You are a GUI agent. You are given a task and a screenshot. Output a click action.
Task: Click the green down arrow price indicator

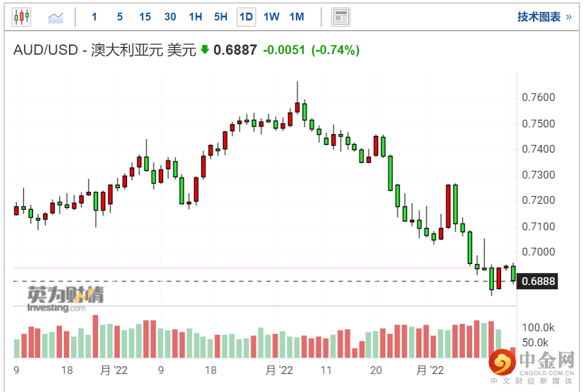coord(205,51)
